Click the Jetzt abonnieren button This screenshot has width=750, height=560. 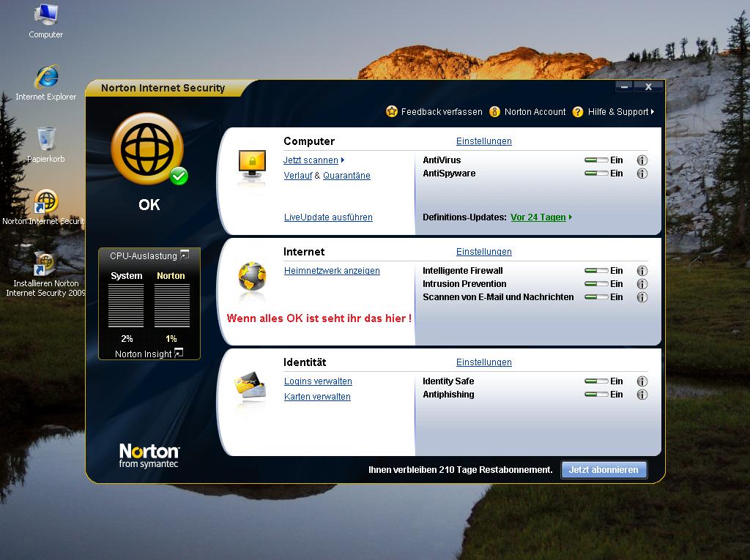tap(604, 470)
